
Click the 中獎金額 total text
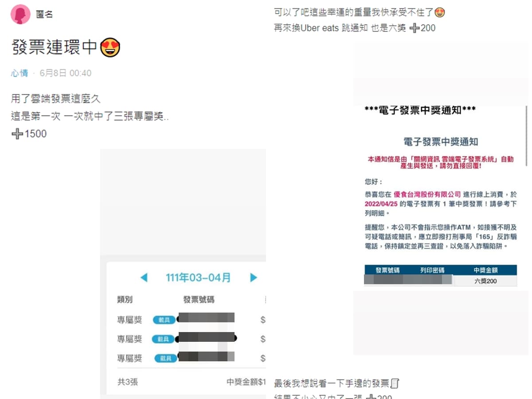(246, 382)
